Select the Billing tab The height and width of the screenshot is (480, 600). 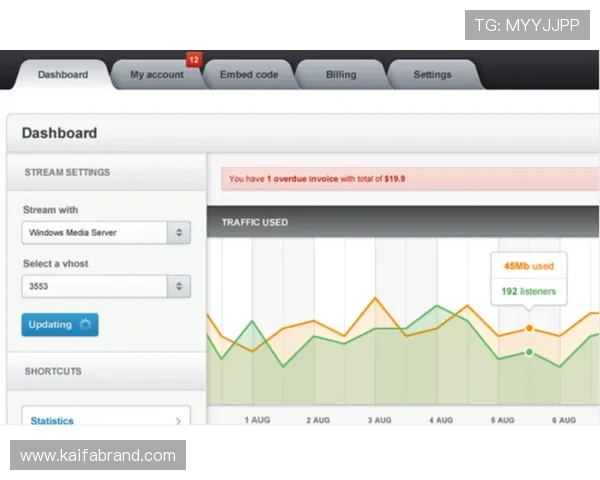[341, 75]
